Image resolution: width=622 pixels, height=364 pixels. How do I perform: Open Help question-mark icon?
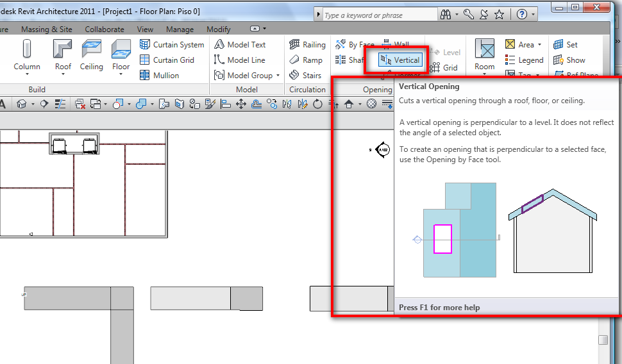521,15
